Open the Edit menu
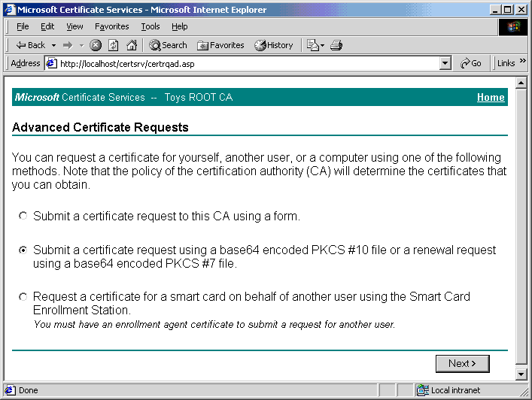This screenshot has width=532, height=400. pyautogui.click(x=47, y=26)
